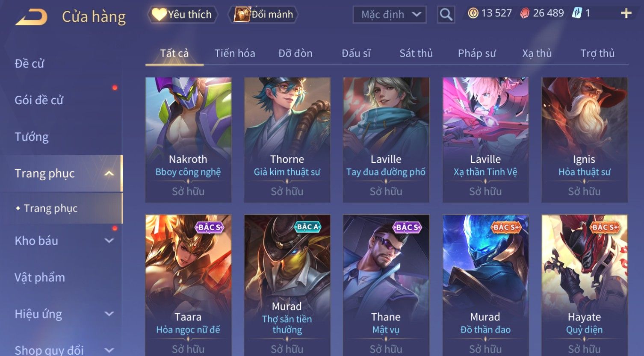This screenshot has height=356, width=644.
Task: Collapse the Trang phục sidebar section
Action: pyautogui.click(x=109, y=174)
